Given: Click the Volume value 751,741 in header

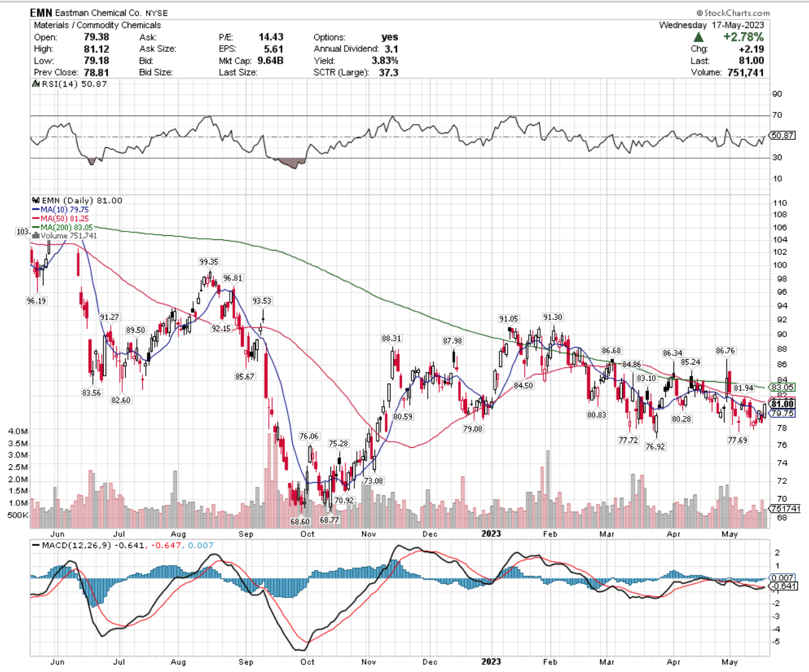Looking at the screenshot, I should point(746,72).
